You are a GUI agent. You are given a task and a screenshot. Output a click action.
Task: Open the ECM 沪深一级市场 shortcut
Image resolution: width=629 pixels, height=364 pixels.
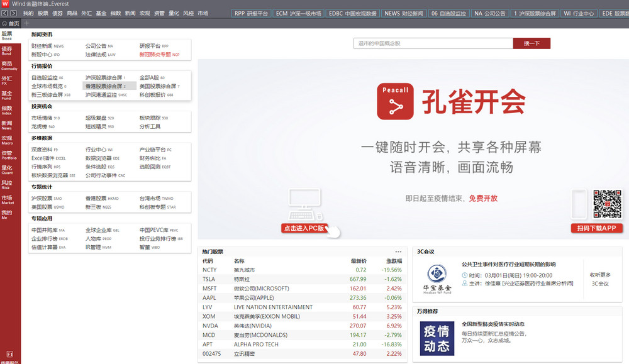298,13
